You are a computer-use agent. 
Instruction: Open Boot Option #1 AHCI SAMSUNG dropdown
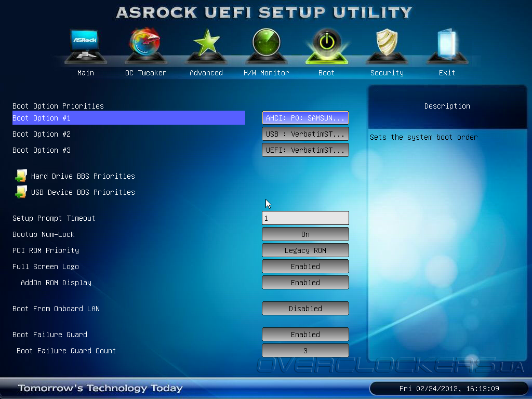point(305,118)
